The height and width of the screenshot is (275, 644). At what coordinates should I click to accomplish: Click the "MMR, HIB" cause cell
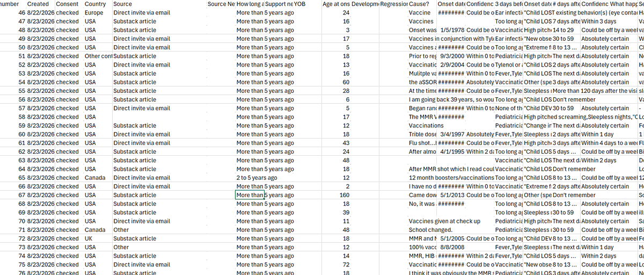tap(422, 256)
